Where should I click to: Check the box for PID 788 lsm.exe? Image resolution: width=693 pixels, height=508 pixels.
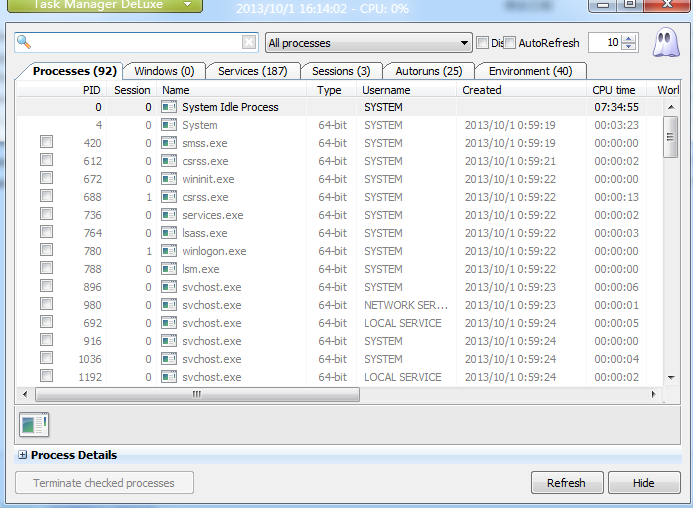click(46, 267)
